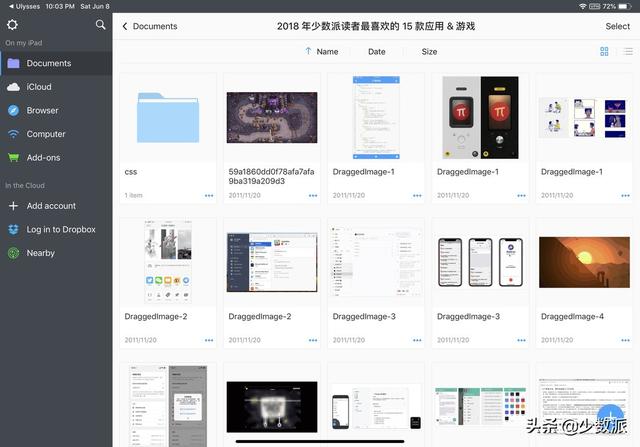Open the Add-ons store item

coord(56,158)
